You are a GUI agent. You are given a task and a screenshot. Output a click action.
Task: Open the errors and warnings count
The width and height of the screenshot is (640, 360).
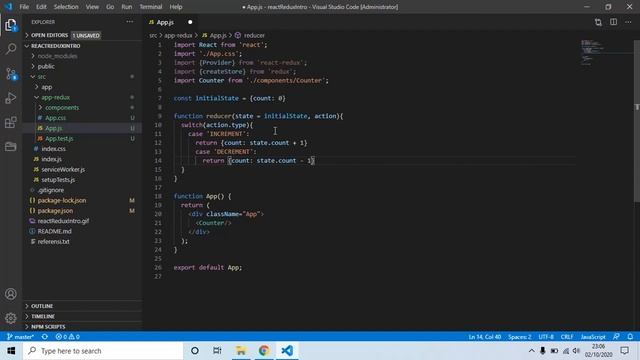(x=68, y=337)
